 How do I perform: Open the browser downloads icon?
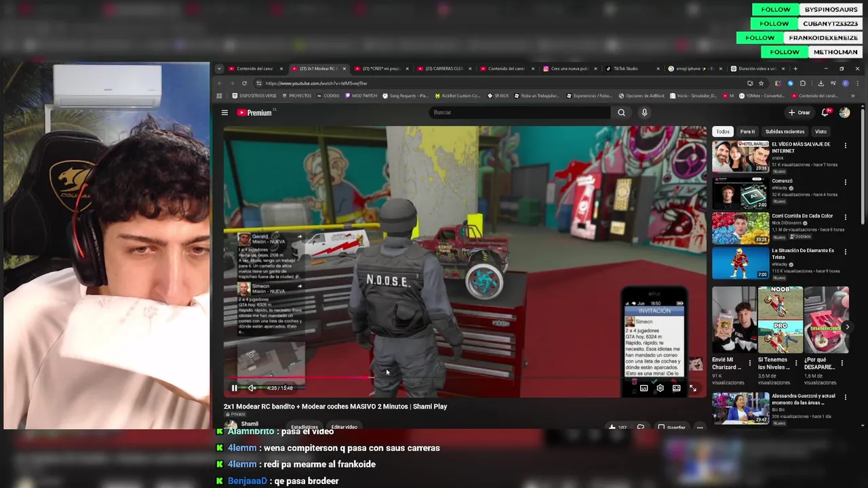tap(821, 83)
